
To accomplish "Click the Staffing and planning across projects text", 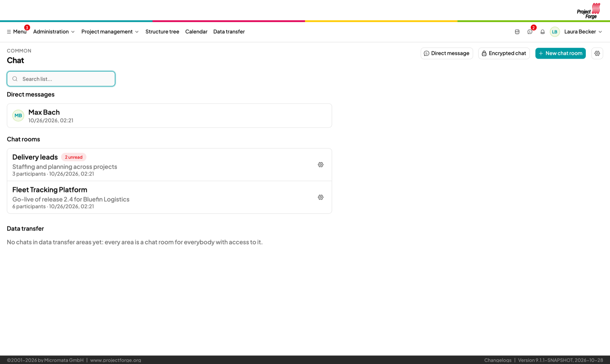I will pyautogui.click(x=64, y=166).
